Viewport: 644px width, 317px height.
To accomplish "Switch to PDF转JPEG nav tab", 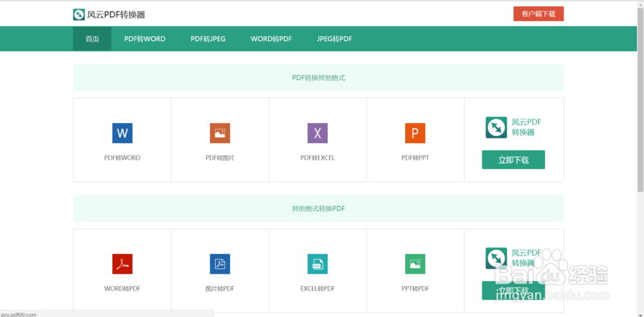I will [x=208, y=39].
